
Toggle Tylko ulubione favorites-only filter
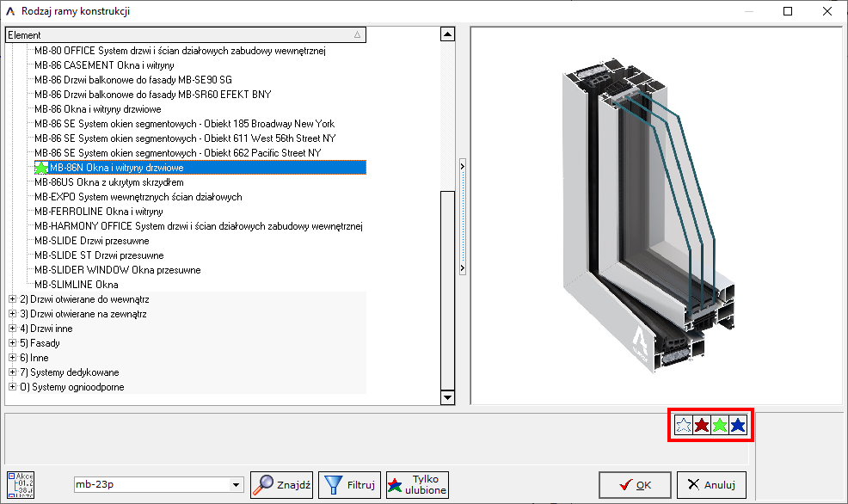[x=417, y=485]
